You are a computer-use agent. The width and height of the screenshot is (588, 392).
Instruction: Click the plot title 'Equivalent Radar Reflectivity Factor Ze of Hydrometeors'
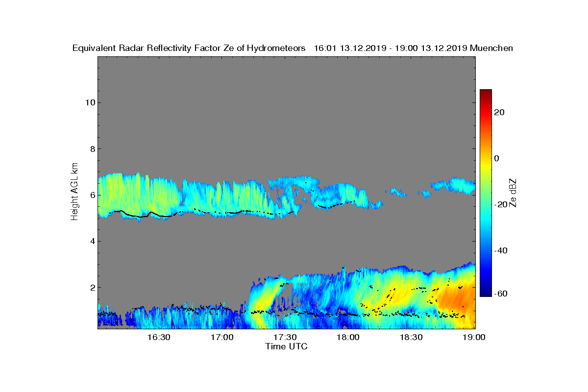point(189,49)
